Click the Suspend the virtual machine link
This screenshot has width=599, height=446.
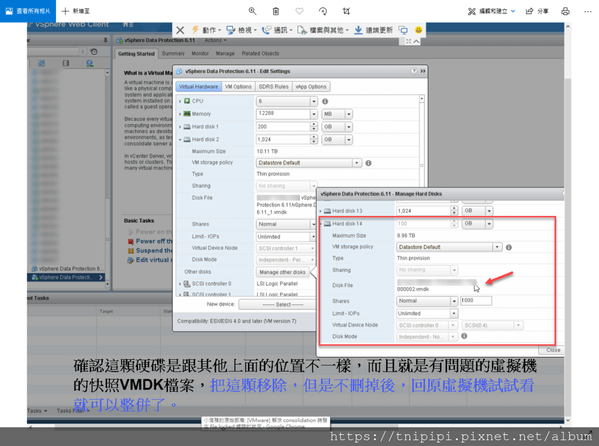[x=154, y=251]
